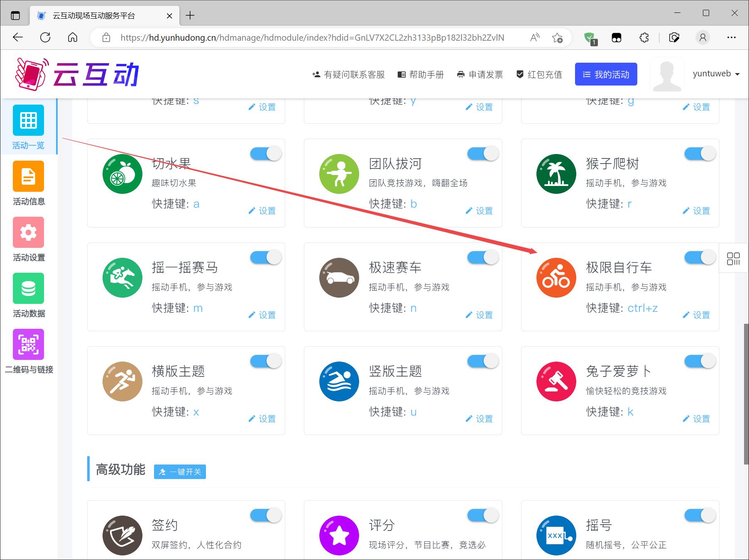The width and height of the screenshot is (749, 560).
Task: Click the 竖版主题 swimmer icon
Action: click(x=339, y=381)
